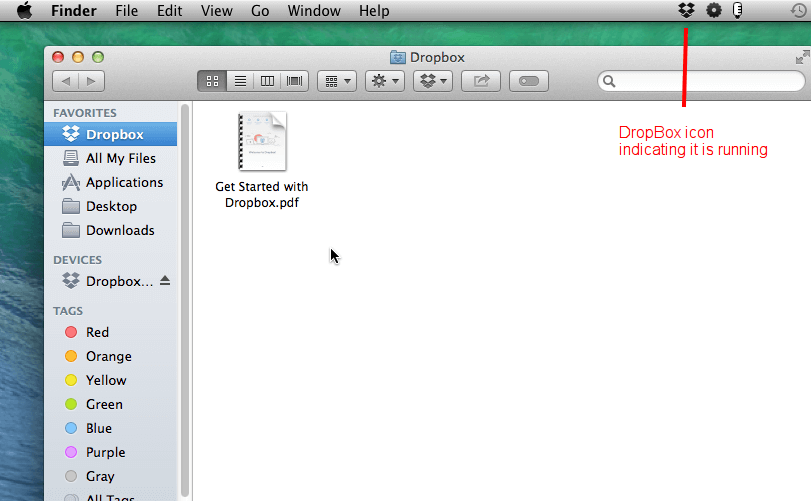
Task: Open the Apple menu
Action: [24, 10]
